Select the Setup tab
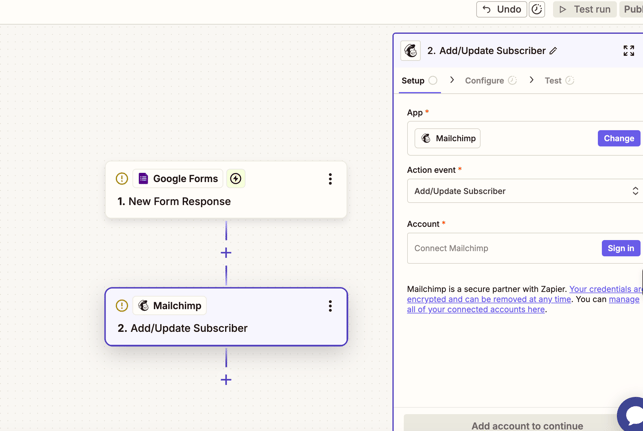The height and width of the screenshot is (431, 643). tap(413, 81)
